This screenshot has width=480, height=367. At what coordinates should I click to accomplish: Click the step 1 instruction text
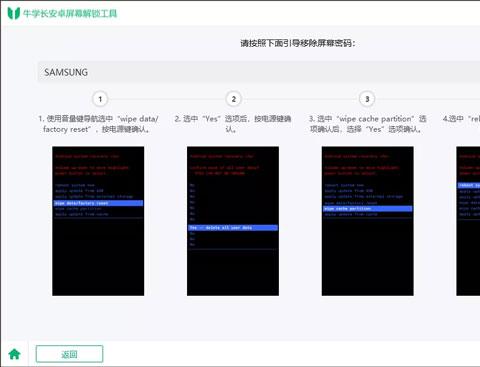click(98, 124)
